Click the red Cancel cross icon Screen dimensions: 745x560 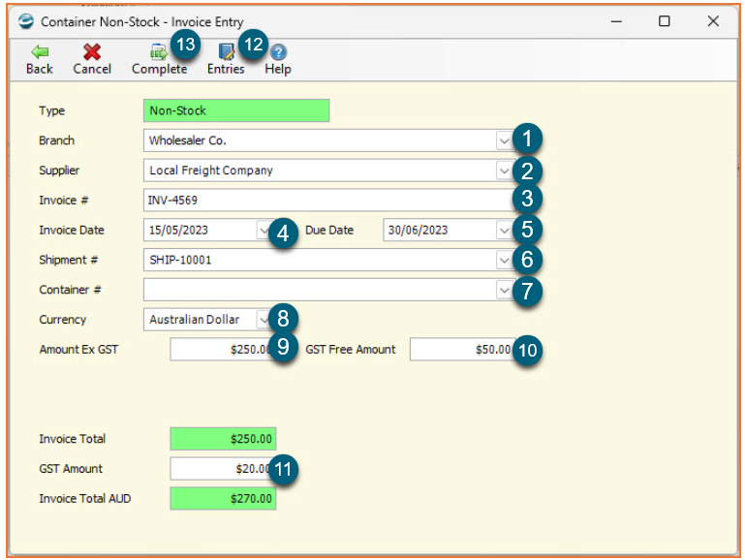point(92,51)
